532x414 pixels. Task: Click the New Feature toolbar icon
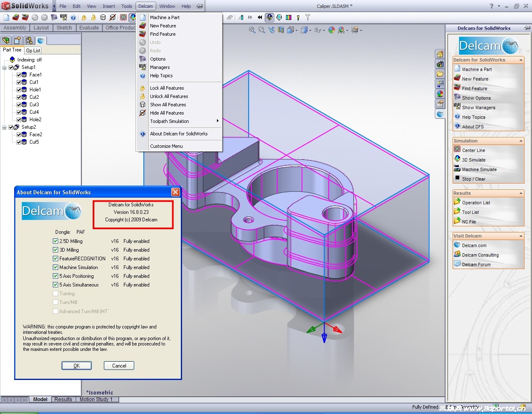pos(16,17)
